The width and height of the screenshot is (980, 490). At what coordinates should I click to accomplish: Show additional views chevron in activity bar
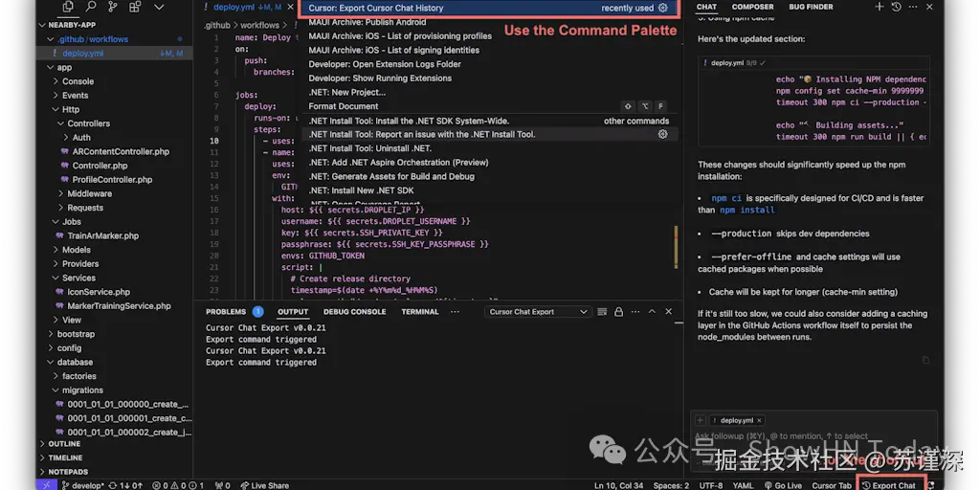tap(159, 8)
